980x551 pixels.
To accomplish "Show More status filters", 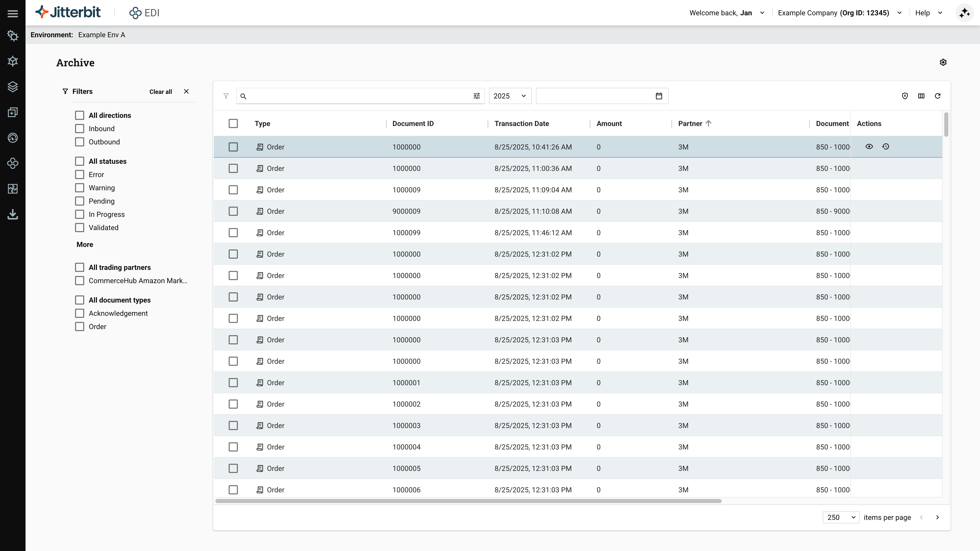I will (x=84, y=245).
